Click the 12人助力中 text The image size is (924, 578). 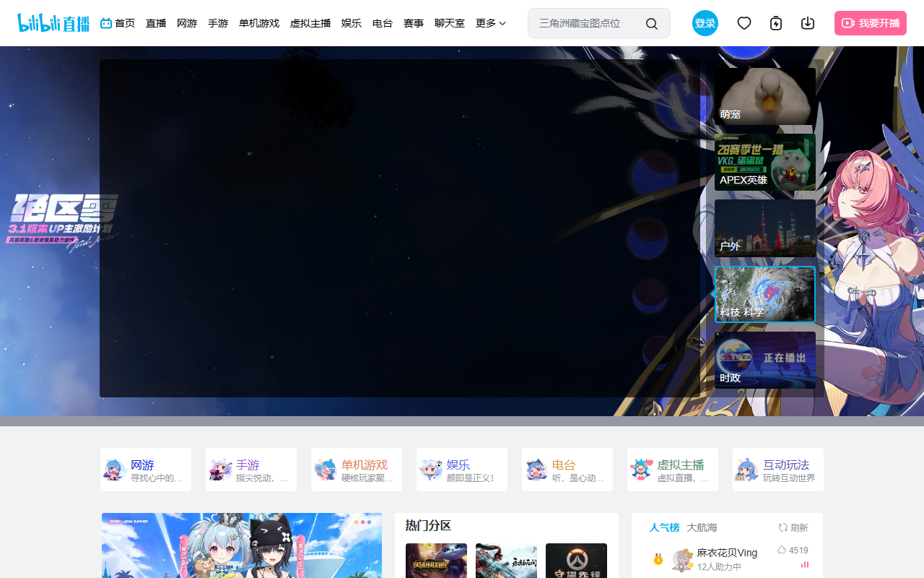(x=719, y=567)
